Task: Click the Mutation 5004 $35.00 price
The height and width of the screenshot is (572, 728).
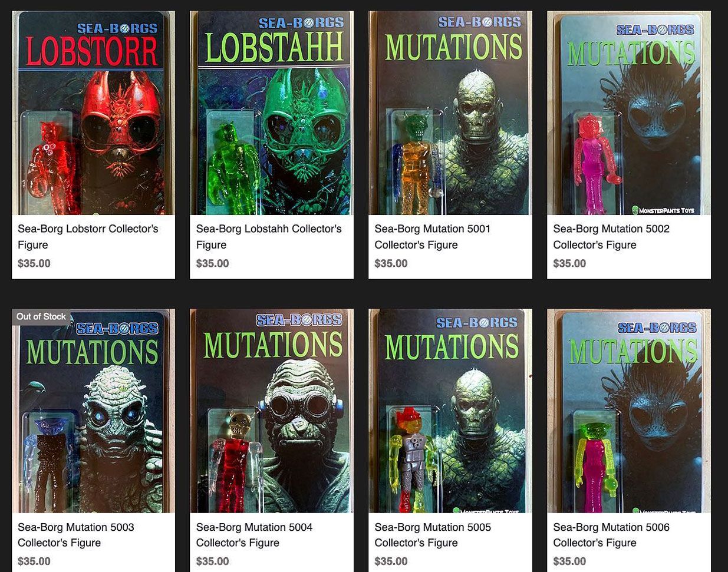Action: [x=212, y=561]
